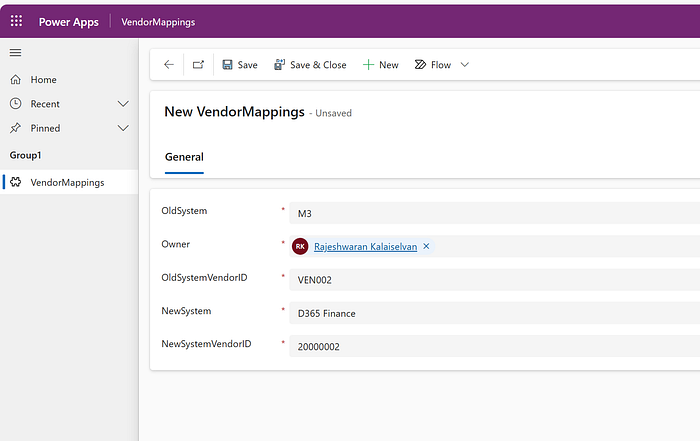Expand the Flow dropdown chevron
This screenshot has width=700, height=441.
click(465, 65)
